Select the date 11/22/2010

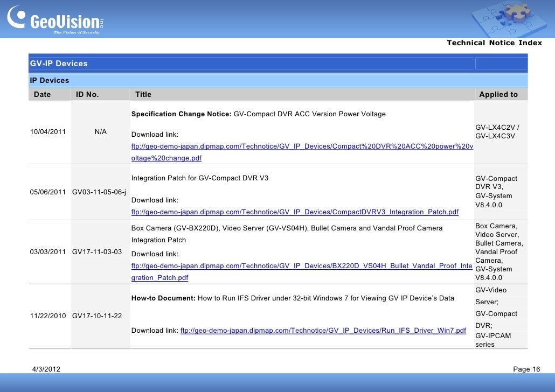pyautogui.click(x=48, y=316)
